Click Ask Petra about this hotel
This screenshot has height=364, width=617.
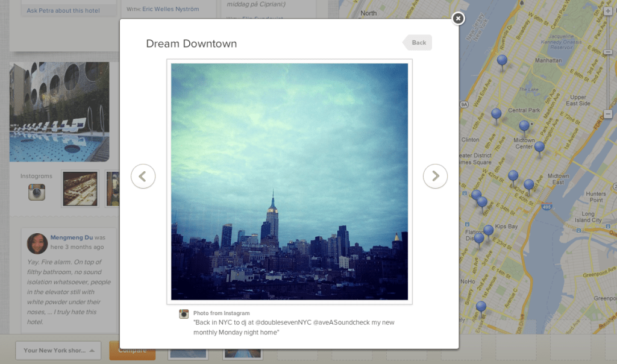click(x=63, y=11)
